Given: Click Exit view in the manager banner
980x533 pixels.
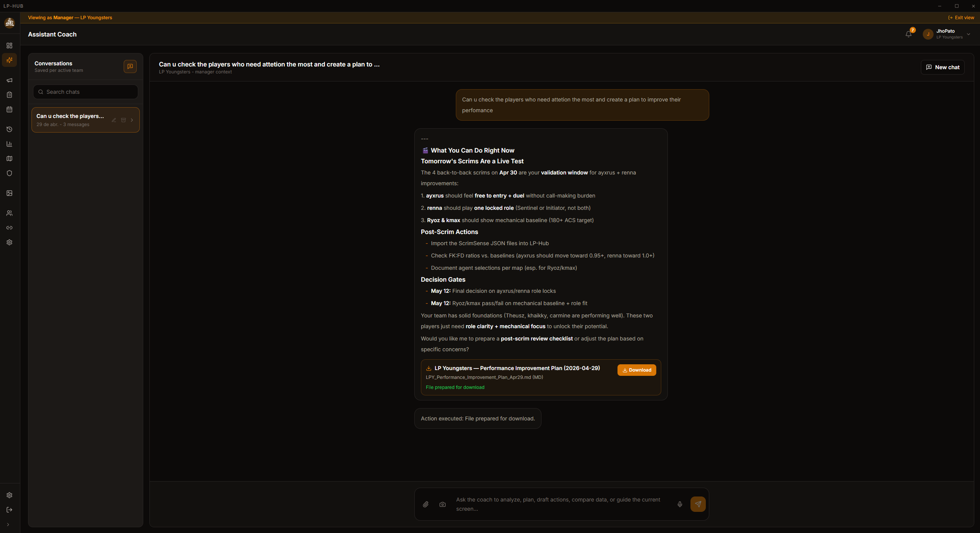Looking at the screenshot, I should click(x=961, y=18).
